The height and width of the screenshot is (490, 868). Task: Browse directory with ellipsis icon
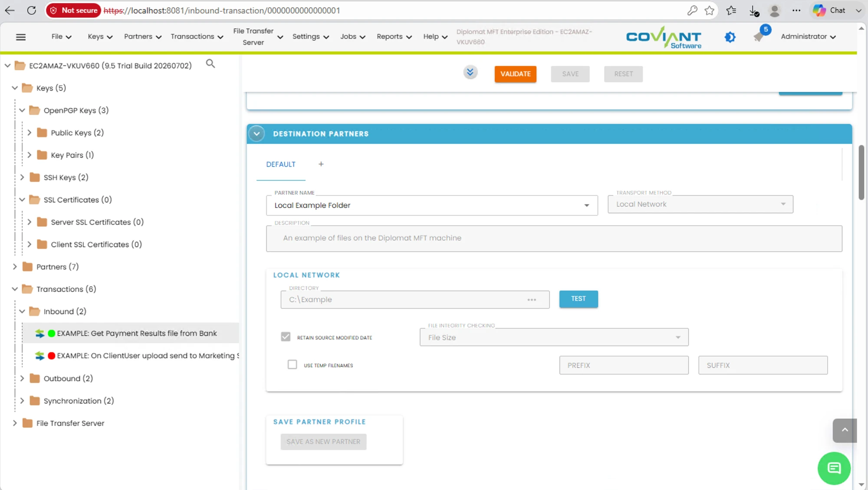532,300
